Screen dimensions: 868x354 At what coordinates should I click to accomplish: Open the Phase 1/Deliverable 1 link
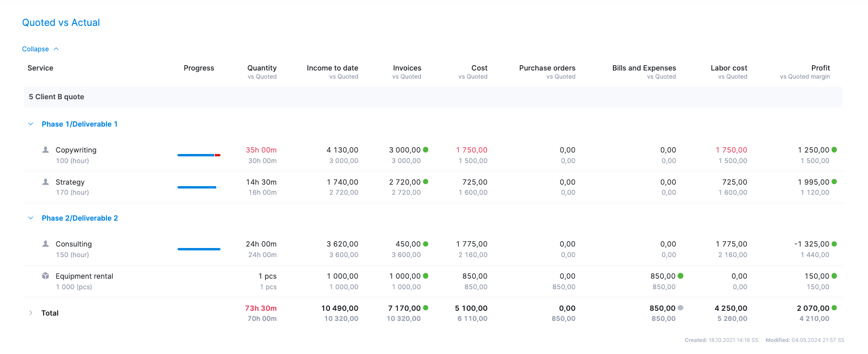(80, 124)
